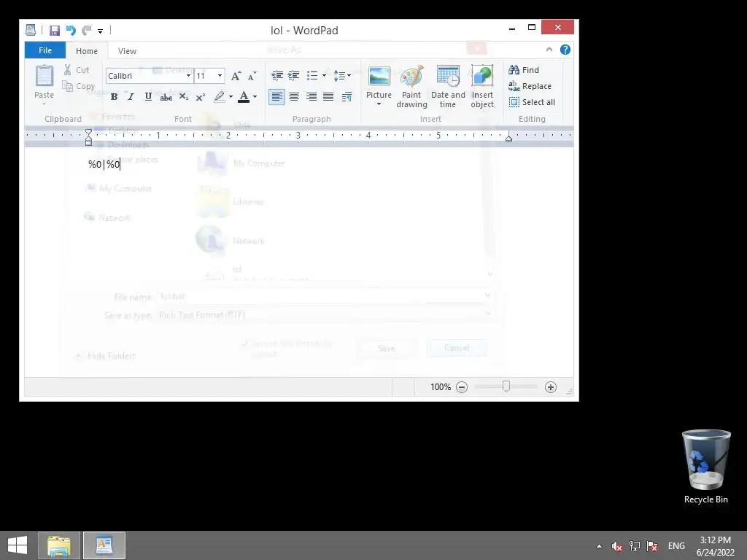The height and width of the screenshot is (560, 747).
Task: Click the muted volume tray icon
Action: click(617, 546)
